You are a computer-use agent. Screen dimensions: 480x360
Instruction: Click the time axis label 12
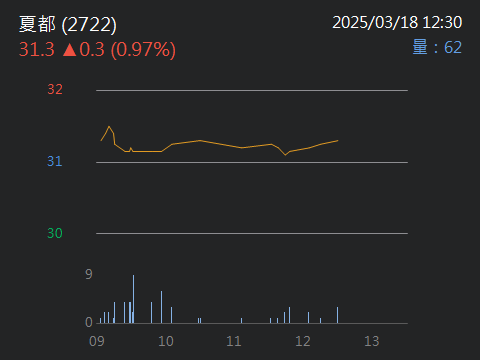coord(303,341)
